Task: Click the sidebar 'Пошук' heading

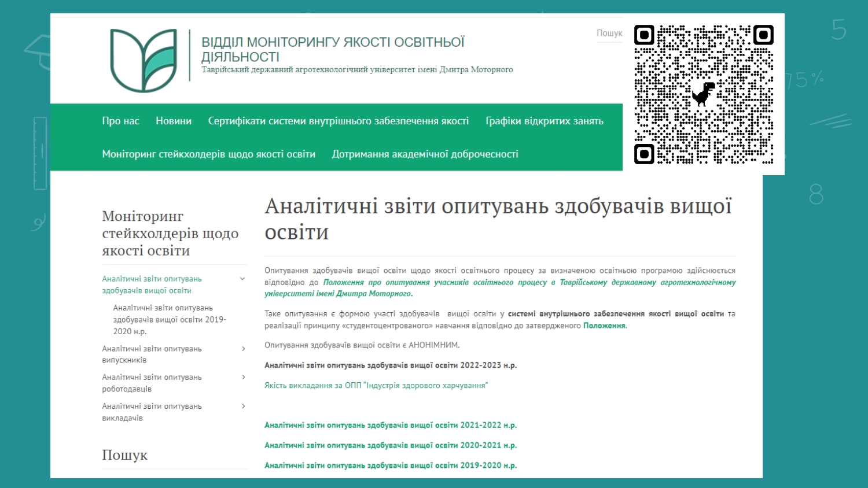Action: [125, 455]
